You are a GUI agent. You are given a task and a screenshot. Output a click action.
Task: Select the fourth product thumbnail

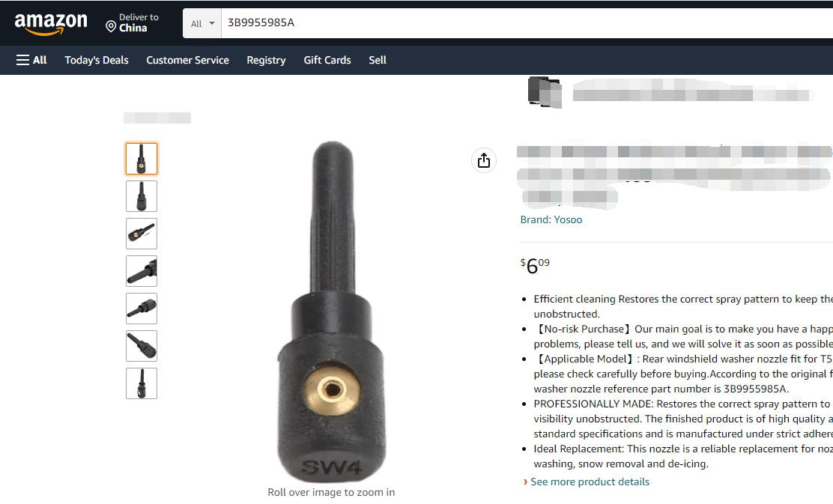[142, 271]
